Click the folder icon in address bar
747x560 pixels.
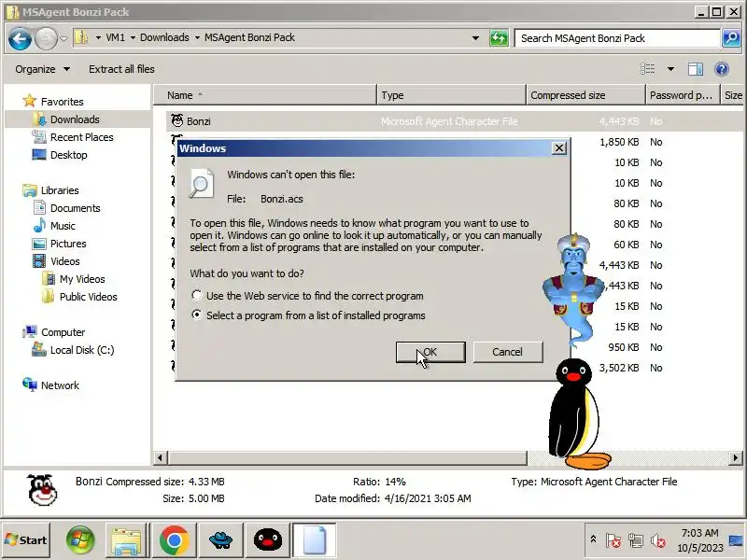pyautogui.click(x=81, y=37)
